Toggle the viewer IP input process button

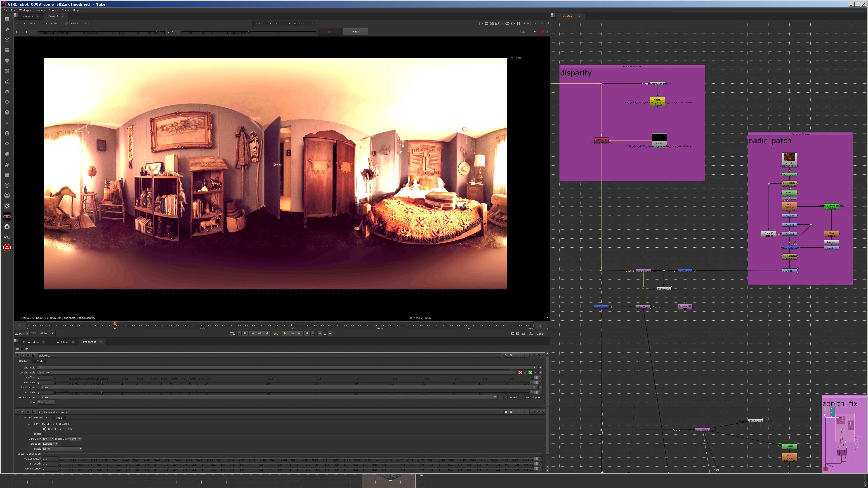point(66,23)
